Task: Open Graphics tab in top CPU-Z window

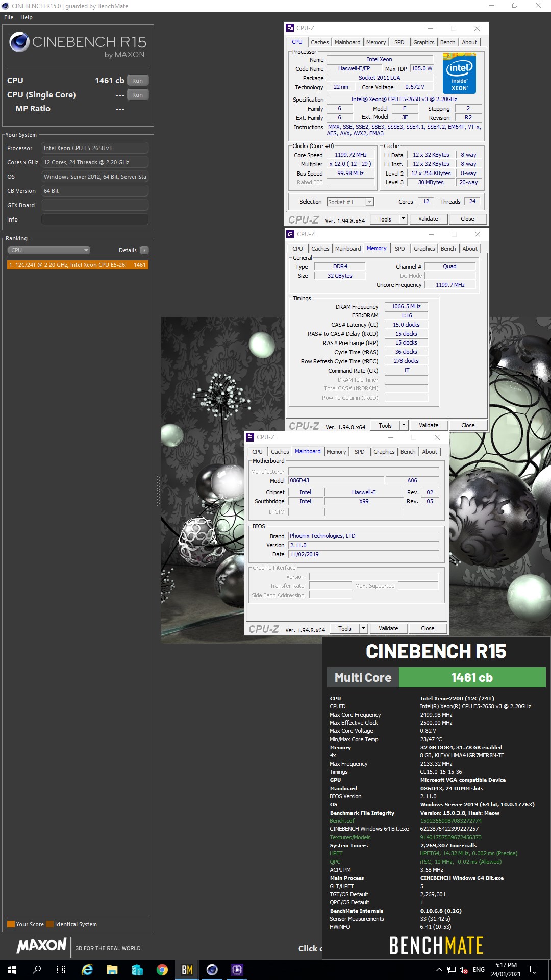Action: point(424,42)
